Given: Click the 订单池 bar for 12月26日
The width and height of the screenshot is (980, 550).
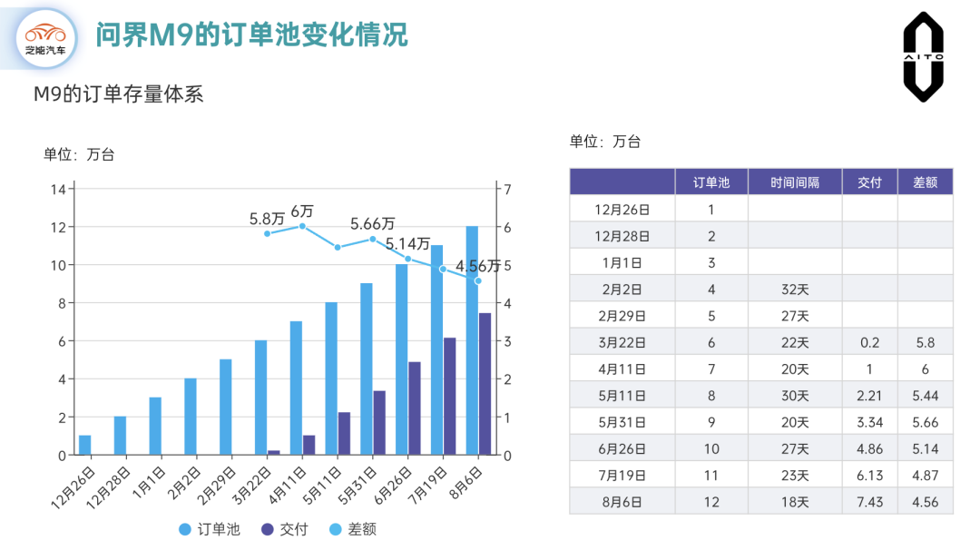Looking at the screenshot, I should [x=85, y=445].
